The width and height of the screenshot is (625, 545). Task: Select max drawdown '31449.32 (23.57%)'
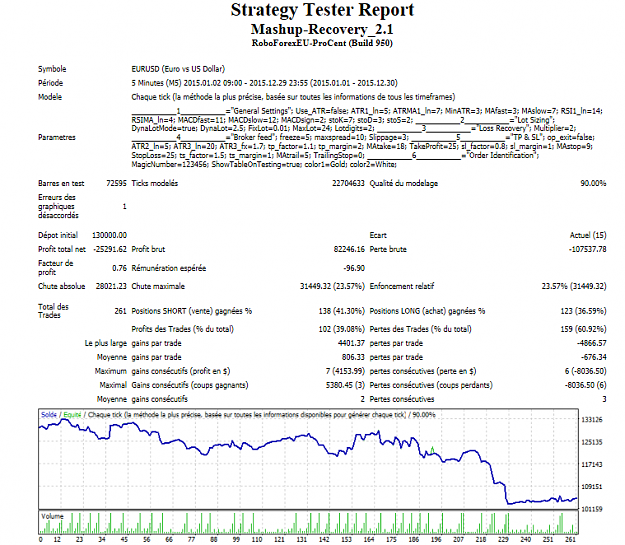pyautogui.click(x=332, y=286)
